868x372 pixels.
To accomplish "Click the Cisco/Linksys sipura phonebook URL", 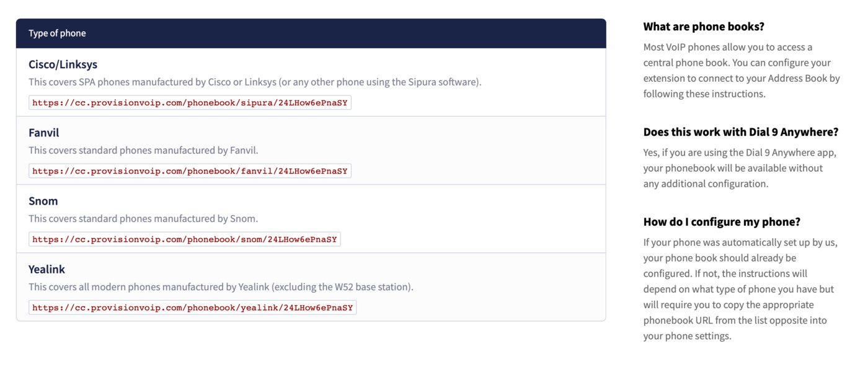I will coord(190,103).
